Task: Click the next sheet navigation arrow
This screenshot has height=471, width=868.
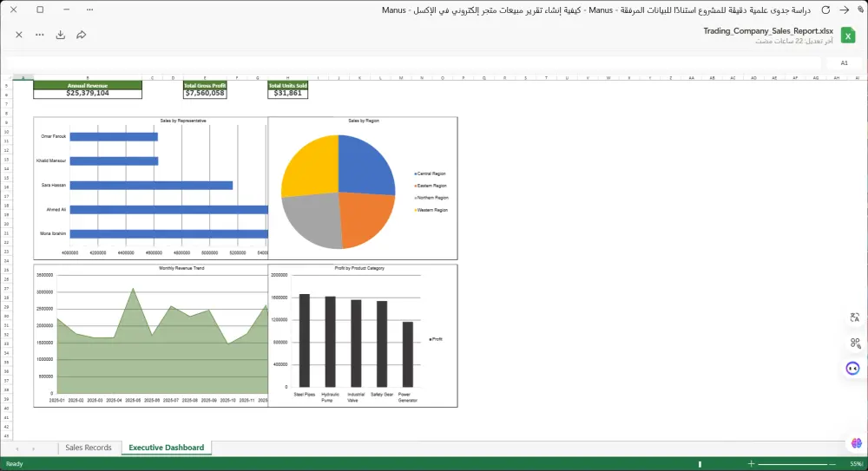Action: [x=33, y=448]
